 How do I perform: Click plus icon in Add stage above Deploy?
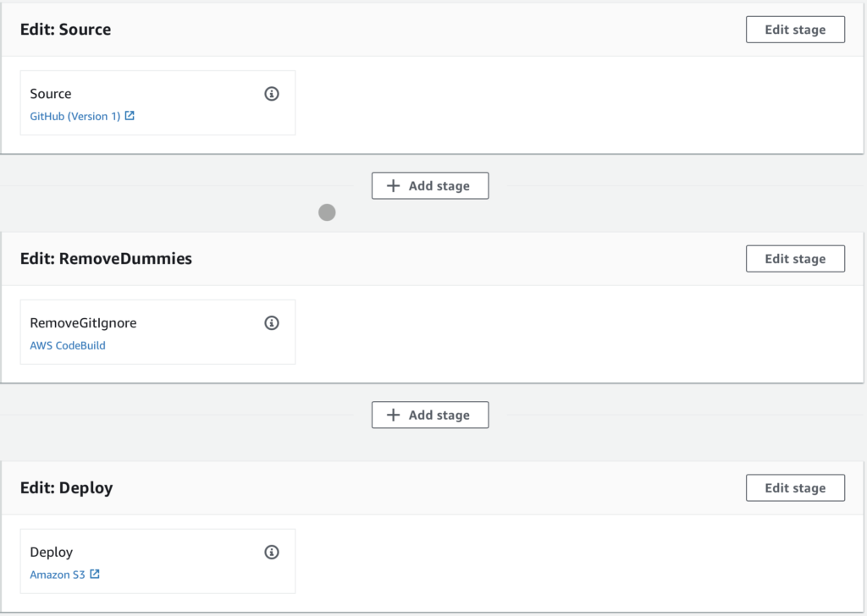pyautogui.click(x=393, y=415)
